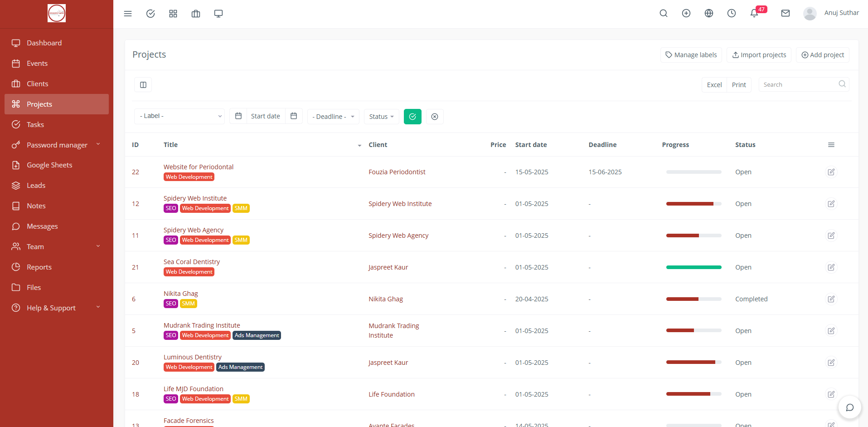Open the mail envelope icon
The width and height of the screenshot is (868, 427).
coord(786,13)
